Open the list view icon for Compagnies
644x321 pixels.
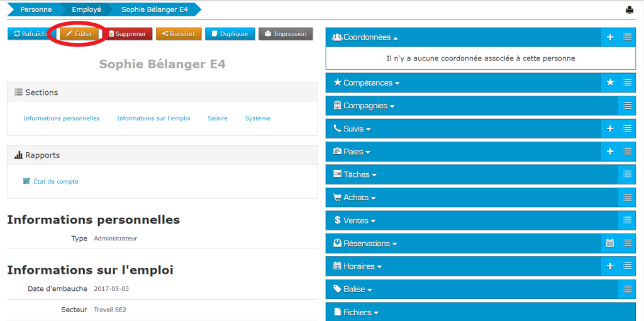tap(627, 106)
